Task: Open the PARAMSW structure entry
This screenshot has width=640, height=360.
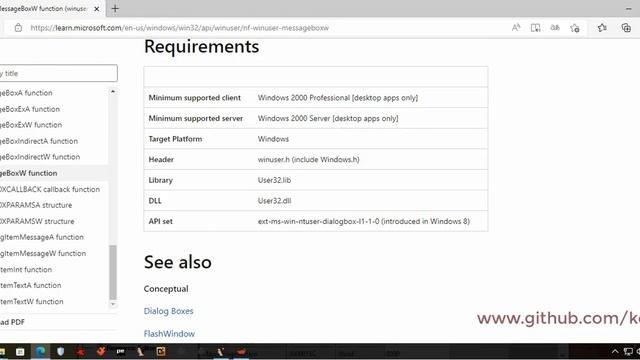Action: pyautogui.click(x=37, y=221)
